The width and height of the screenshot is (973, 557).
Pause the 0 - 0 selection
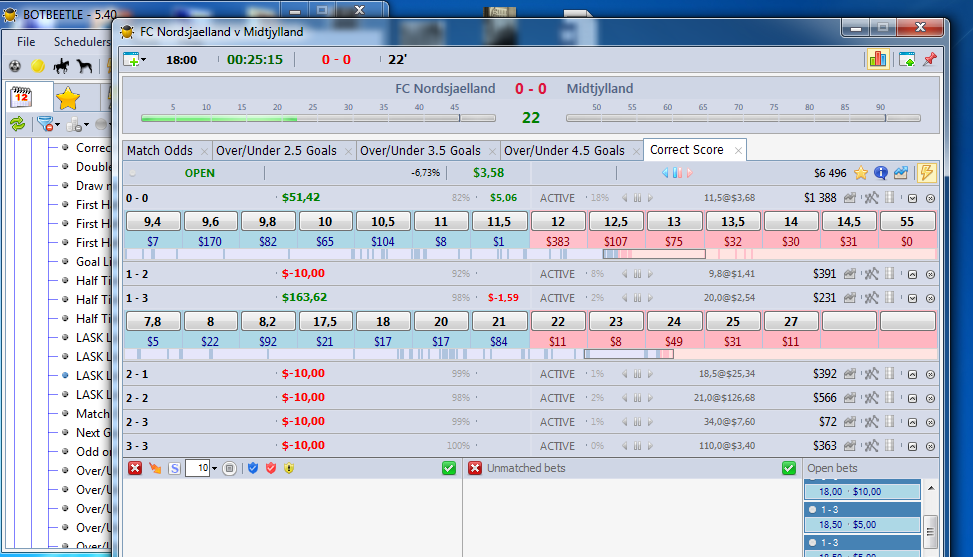tap(637, 198)
